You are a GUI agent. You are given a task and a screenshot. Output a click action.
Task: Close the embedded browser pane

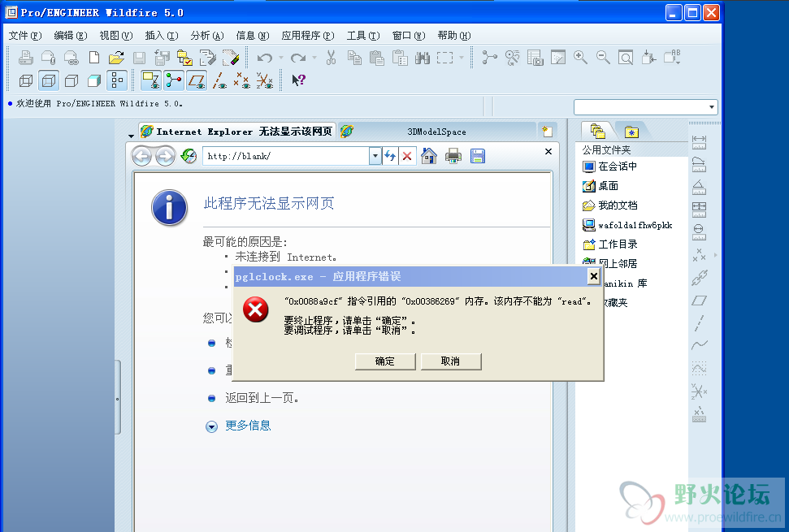point(548,151)
